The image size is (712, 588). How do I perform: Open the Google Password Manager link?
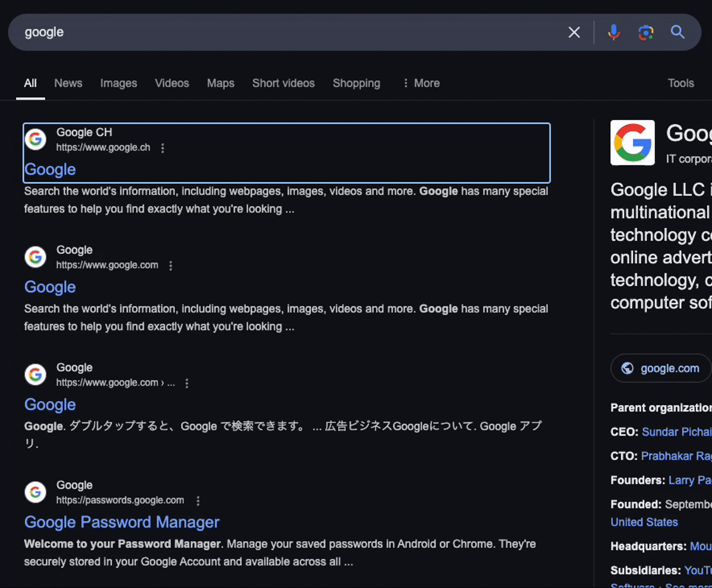point(122,522)
